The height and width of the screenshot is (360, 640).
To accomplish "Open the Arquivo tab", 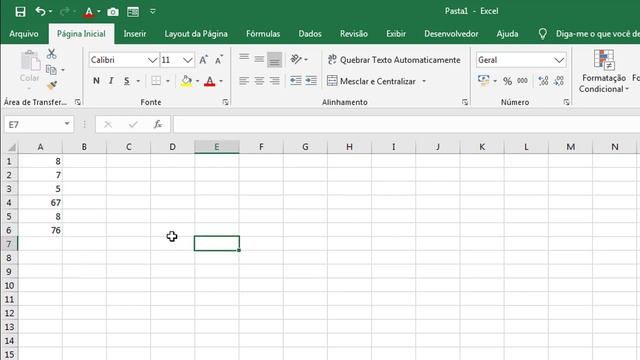I will (x=24, y=34).
